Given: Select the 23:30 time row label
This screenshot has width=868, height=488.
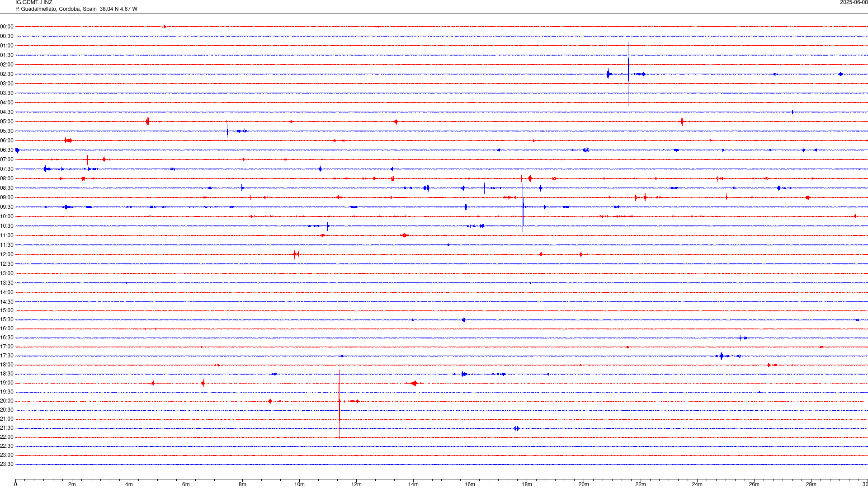Looking at the screenshot, I should [x=7, y=464].
